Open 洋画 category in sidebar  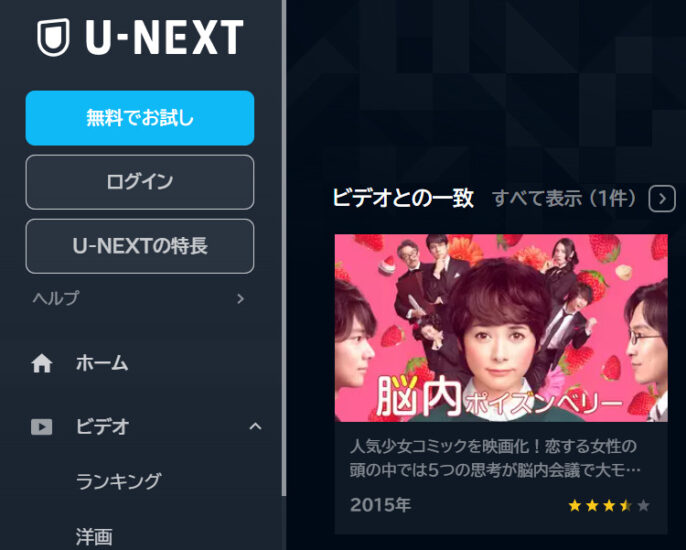[94, 537]
